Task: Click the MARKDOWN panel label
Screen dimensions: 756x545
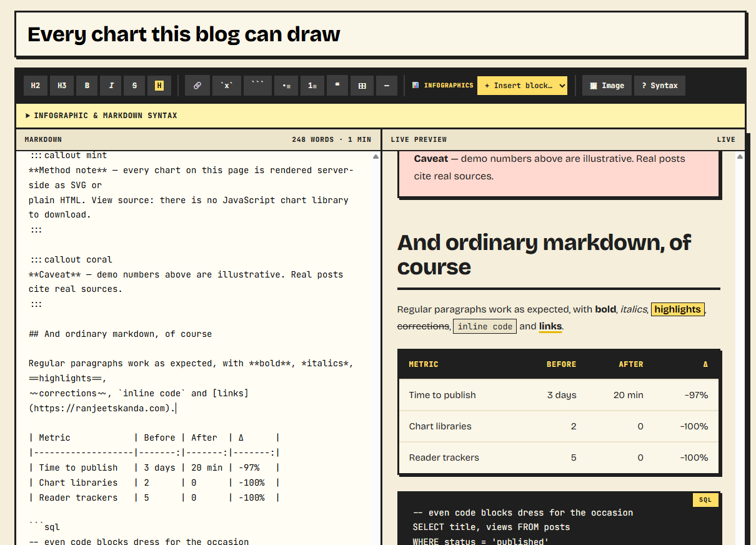Action: [43, 139]
